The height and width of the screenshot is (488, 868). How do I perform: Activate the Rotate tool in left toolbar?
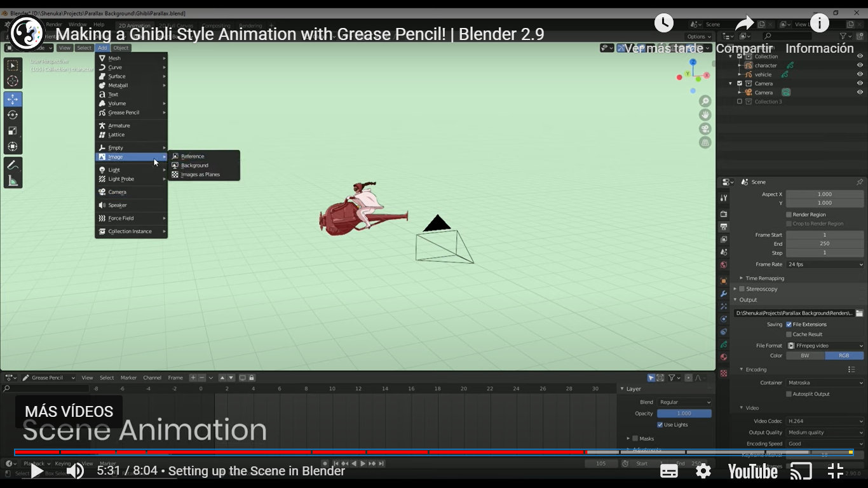[x=13, y=115]
